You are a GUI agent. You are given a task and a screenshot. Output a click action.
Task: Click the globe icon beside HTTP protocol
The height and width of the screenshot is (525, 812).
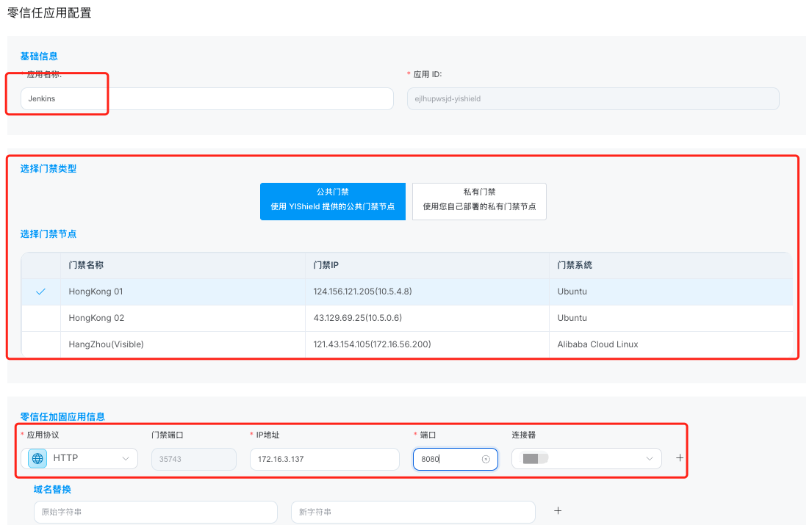pos(37,459)
